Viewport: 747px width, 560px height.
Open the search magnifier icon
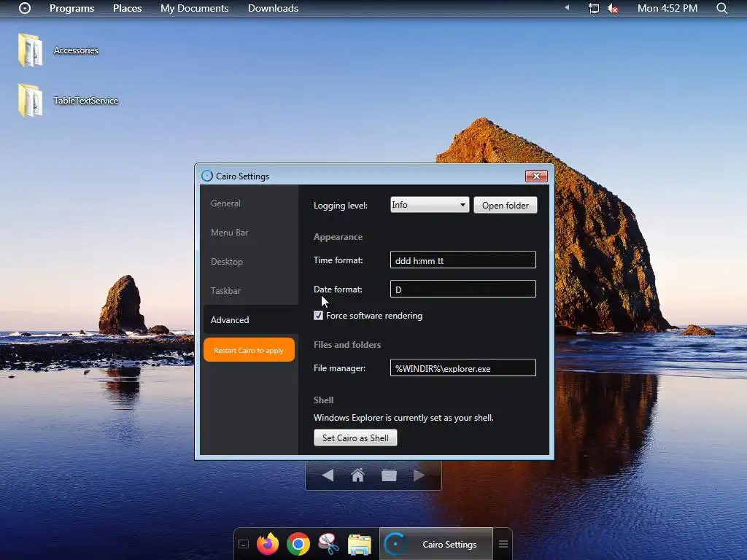[721, 8]
